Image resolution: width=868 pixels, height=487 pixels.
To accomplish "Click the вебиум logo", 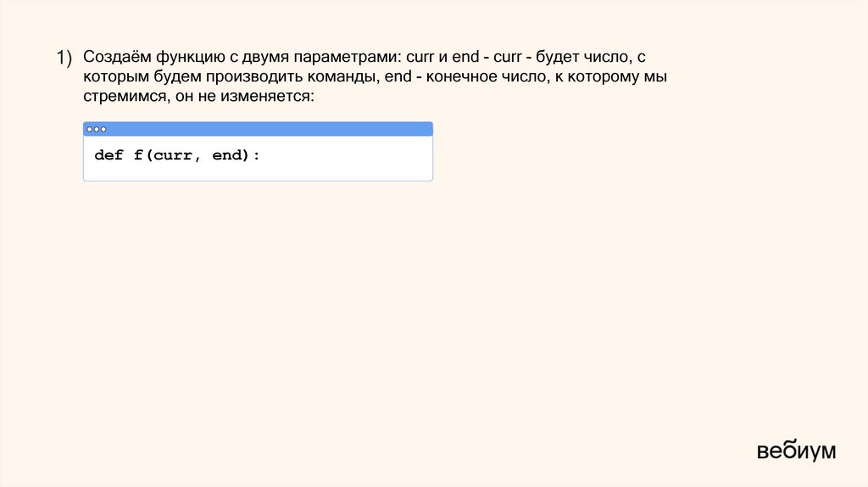I will click(796, 451).
